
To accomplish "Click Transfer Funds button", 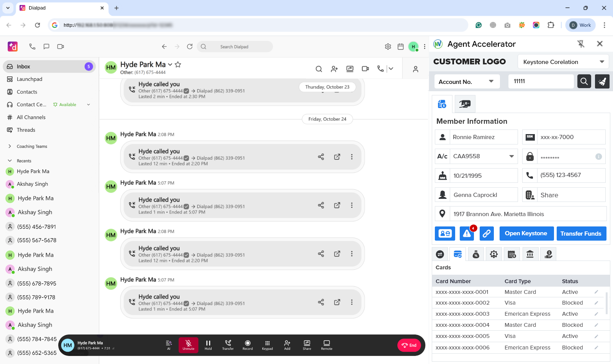I will (581, 233).
